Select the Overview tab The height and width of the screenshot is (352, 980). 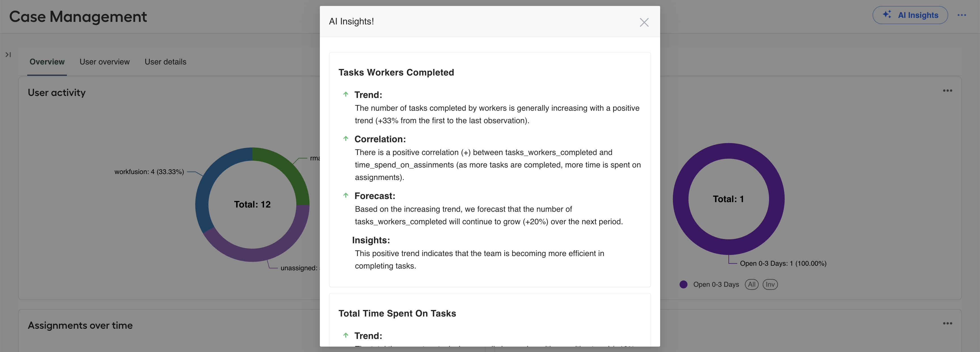[x=47, y=62]
